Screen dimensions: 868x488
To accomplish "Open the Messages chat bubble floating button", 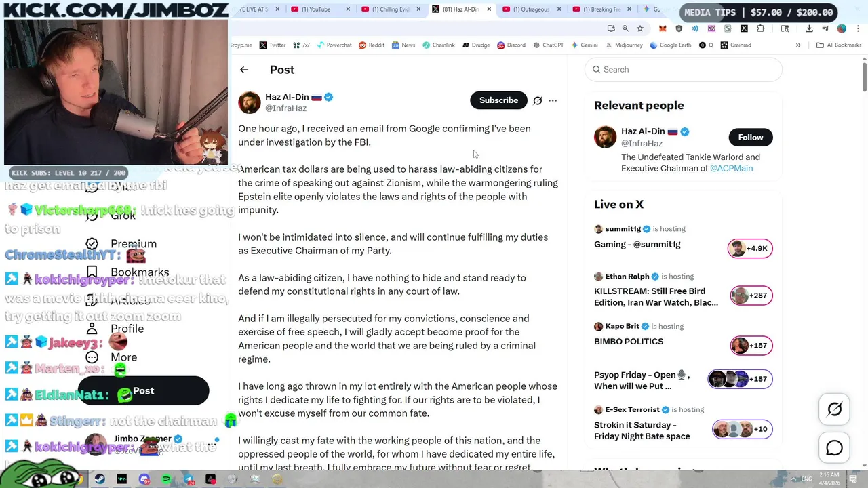I will pyautogui.click(x=834, y=449).
